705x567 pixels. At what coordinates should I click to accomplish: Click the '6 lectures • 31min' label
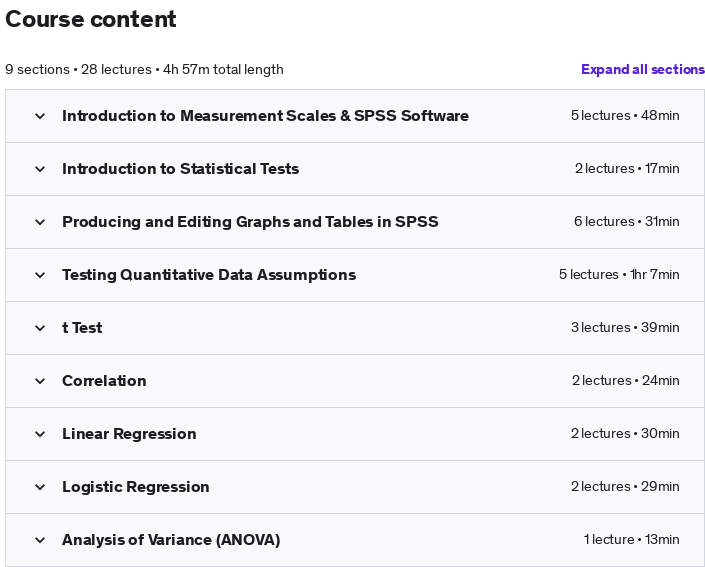pyautogui.click(x=626, y=222)
